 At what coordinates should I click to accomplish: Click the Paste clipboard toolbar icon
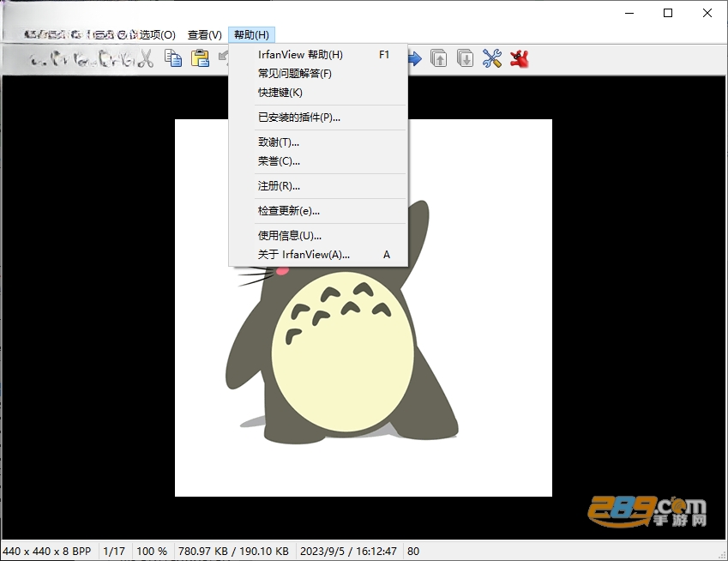(200, 58)
